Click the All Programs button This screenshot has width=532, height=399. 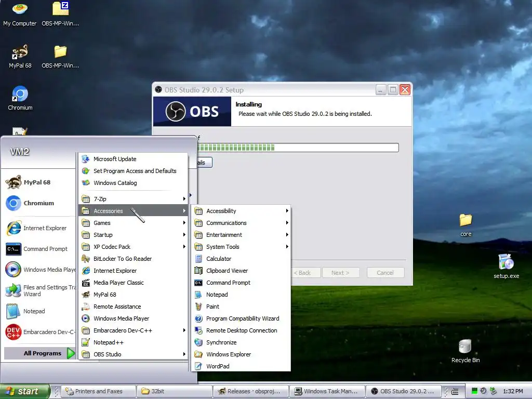tap(40, 353)
